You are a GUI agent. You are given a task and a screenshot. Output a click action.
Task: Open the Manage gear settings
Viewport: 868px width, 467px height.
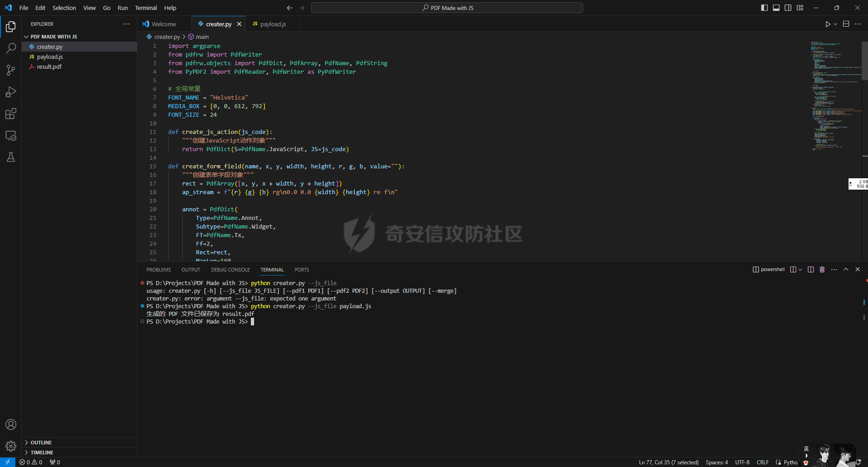coord(11,446)
